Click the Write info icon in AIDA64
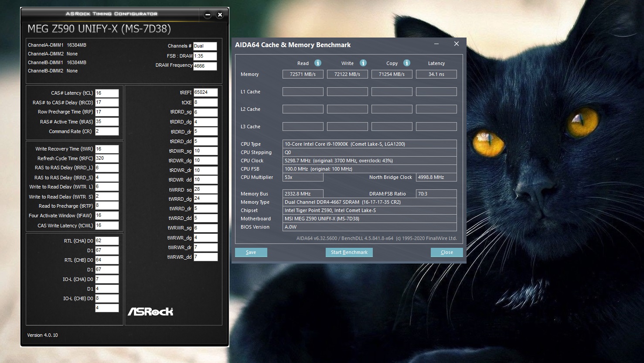 (x=363, y=63)
